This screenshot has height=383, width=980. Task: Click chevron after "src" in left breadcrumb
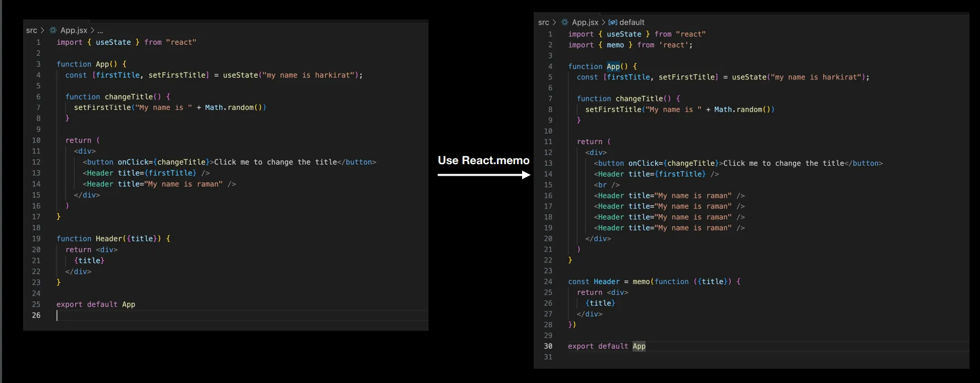point(43,31)
